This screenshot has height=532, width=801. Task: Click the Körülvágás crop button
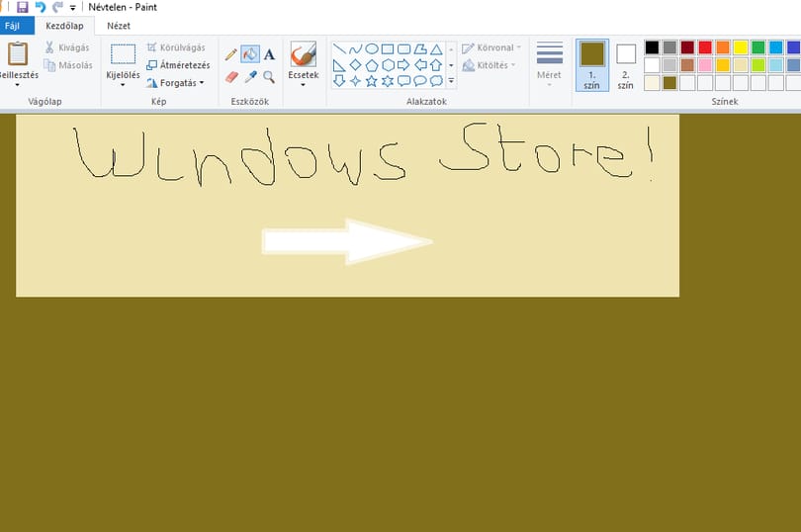tap(176, 47)
